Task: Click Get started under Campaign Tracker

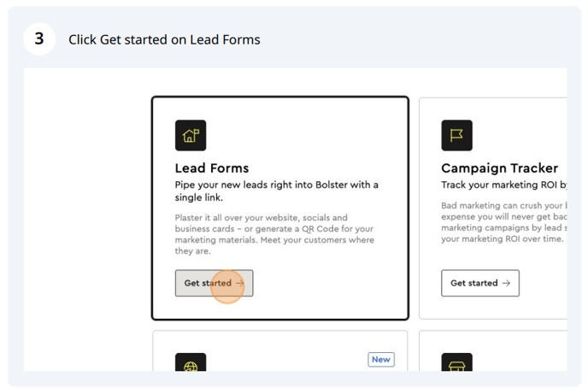Action: (480, 283)
